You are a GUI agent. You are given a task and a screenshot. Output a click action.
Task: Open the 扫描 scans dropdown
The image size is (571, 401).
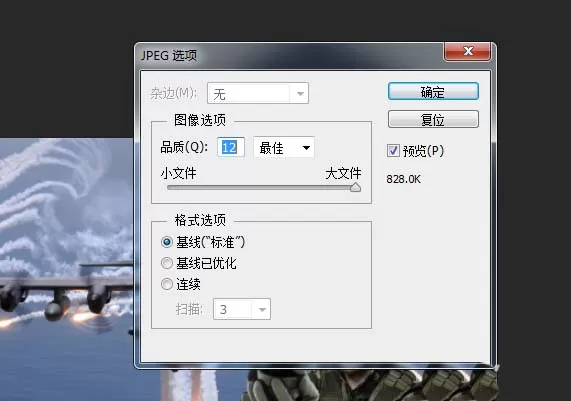[242, 309]
